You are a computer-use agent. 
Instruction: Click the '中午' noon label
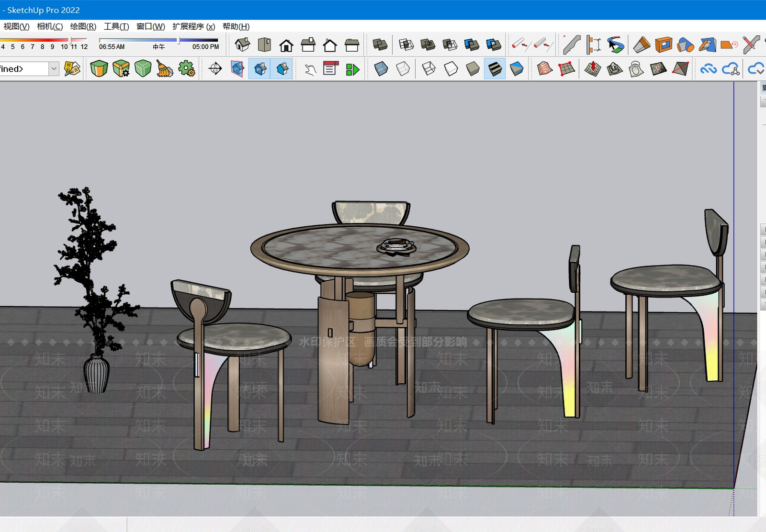tap(159, 47)
